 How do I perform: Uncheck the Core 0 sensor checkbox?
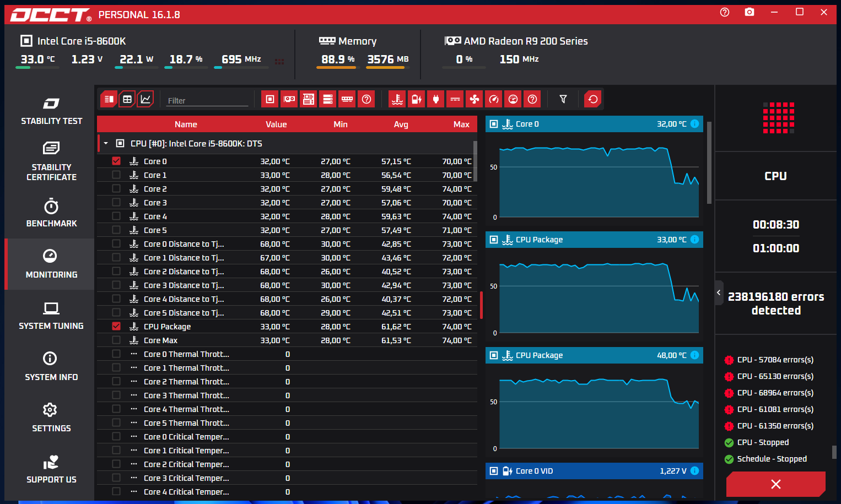point(116,161)
